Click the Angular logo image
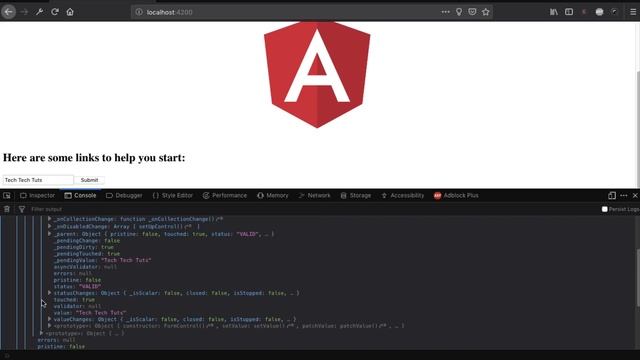The width and height of the screenshot is (640, 360). [317, 75]
